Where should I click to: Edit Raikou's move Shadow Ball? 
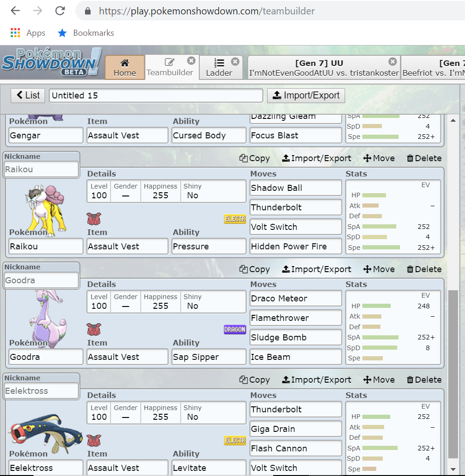pyautogui.click(x=296, y=188)
